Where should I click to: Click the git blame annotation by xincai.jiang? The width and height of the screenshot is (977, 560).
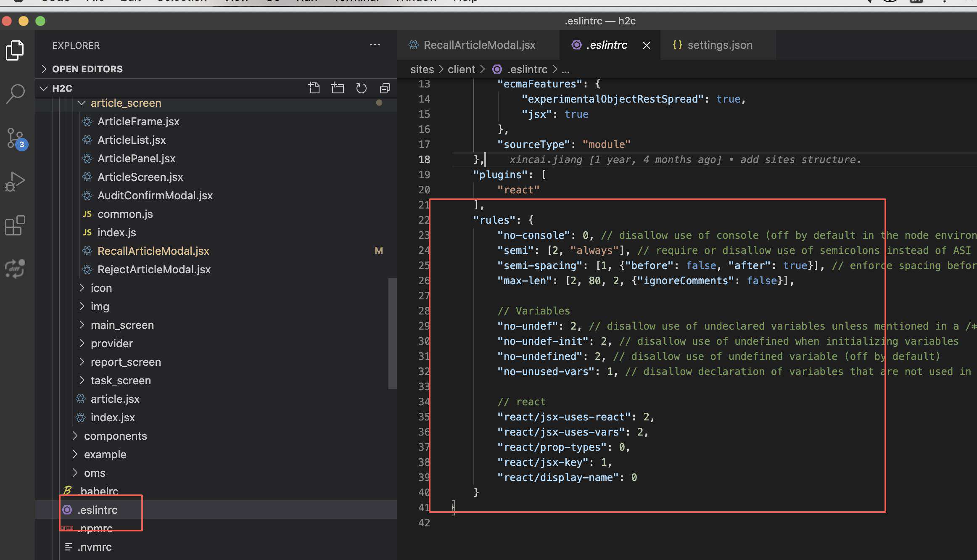(685, 159)
